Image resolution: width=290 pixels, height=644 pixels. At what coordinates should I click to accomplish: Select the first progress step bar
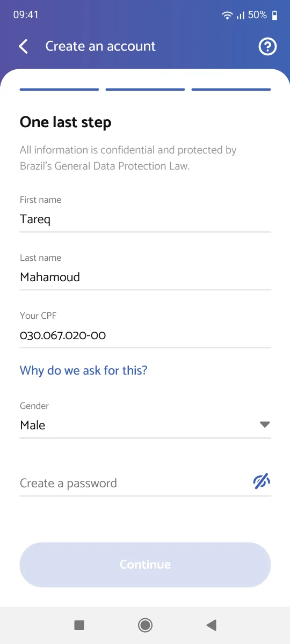click(60, 90)
